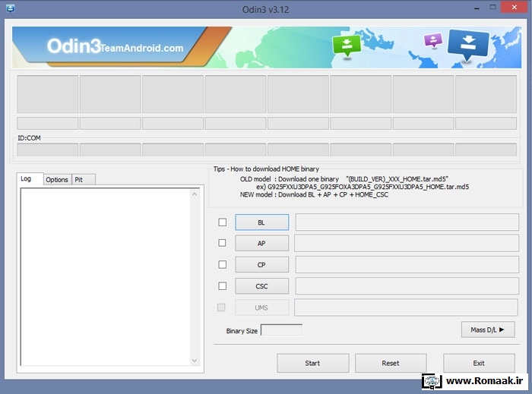
Task: Click the large blue download bubble in banner
Action: click(468, 46)
